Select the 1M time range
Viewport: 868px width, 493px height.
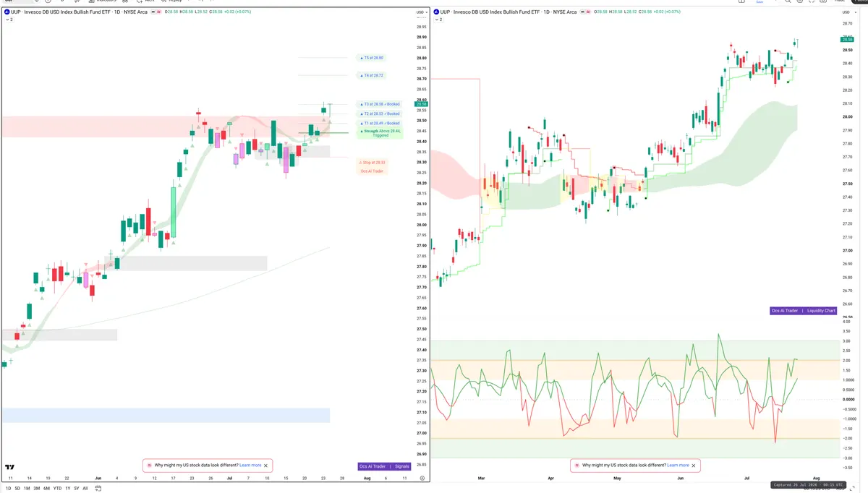(27, 489)
